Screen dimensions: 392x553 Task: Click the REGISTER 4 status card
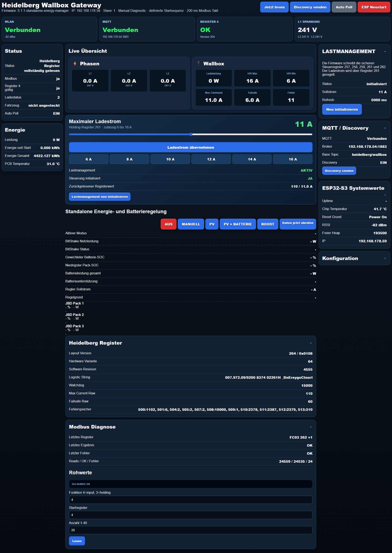(x=245, y=29)
